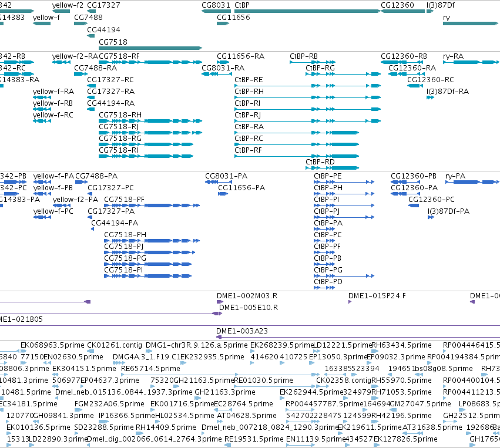Select protein l(3)87Df-PA
Viewport: 500px width, 448px height.
431,217
